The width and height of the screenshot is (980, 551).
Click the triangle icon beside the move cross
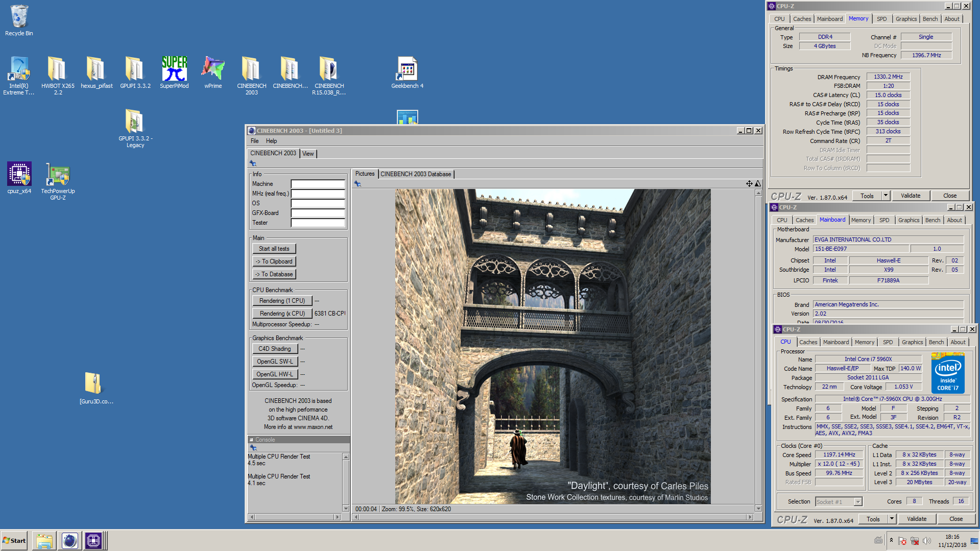point(758,183)
